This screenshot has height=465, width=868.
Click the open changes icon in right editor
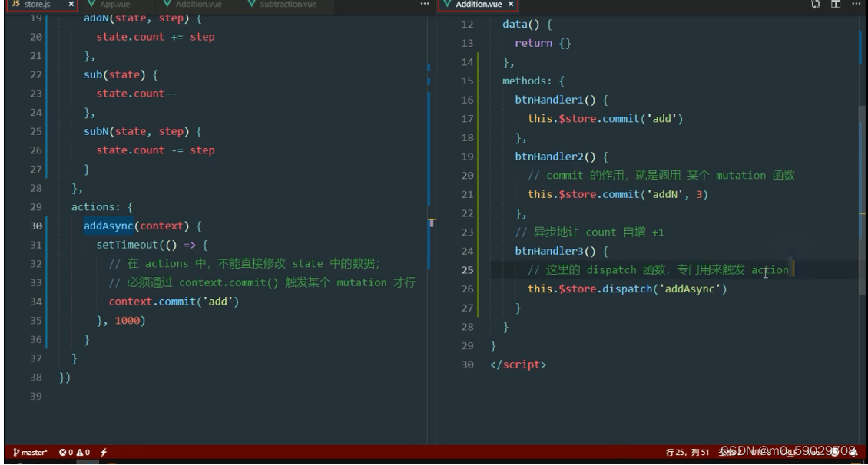pos(816,4)
